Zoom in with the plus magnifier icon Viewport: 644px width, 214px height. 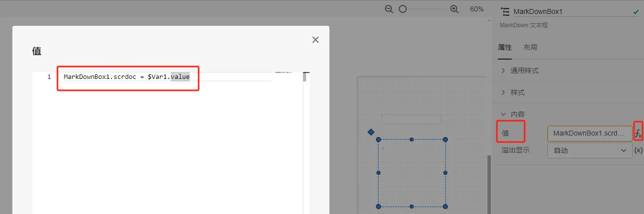[x=454, y=9]
